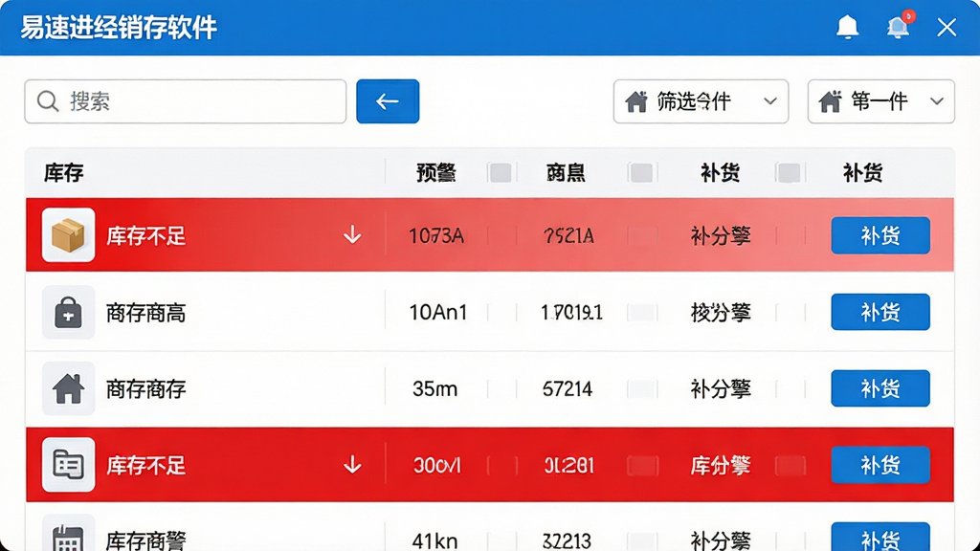Select the 商存商高 row label
Screen dimensions: 980x551
pos(145,313)
